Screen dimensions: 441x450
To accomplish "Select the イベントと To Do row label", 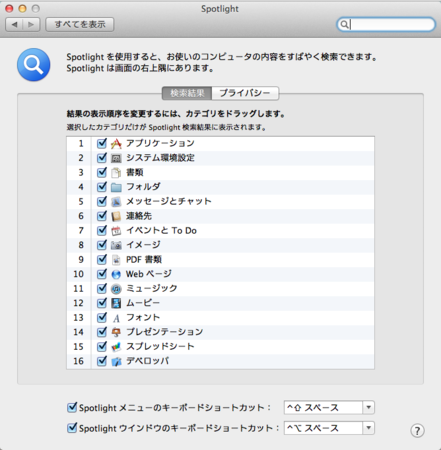I will 161,230.
